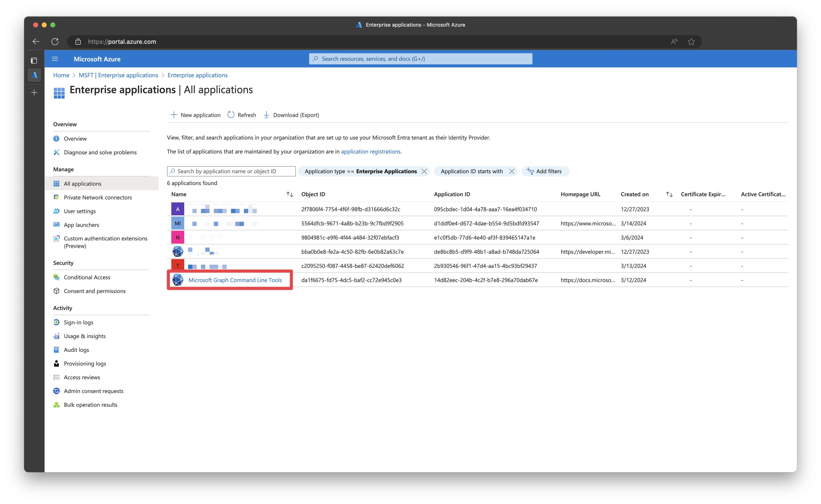821x504 pixels.
Task: Reload the page with the refresh icon
Action: (x=55, y=41)
